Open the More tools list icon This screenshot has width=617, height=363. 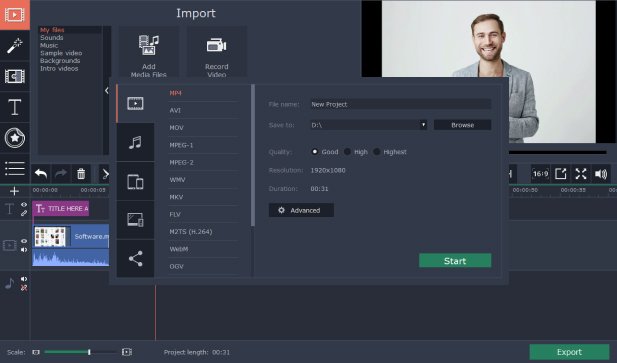[15, 168]
